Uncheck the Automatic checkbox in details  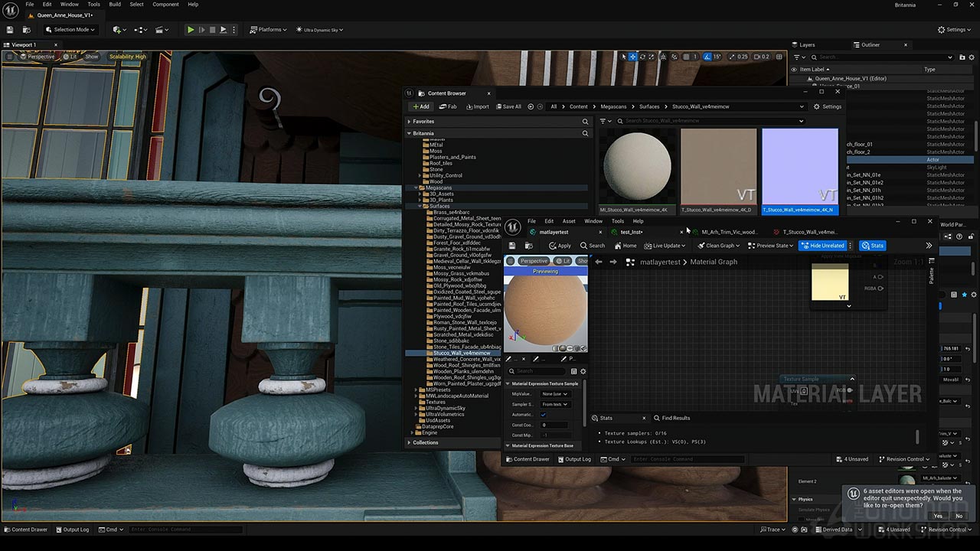click(544, 415)
